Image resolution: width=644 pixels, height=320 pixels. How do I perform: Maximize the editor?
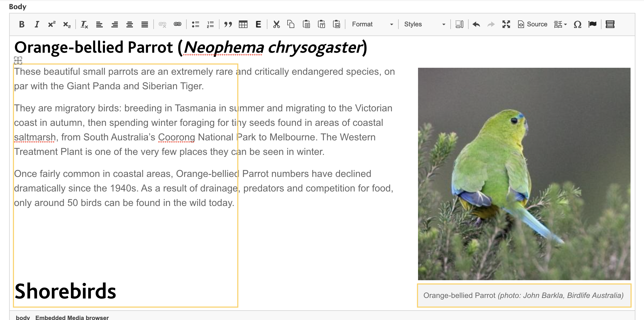[506, 24]
